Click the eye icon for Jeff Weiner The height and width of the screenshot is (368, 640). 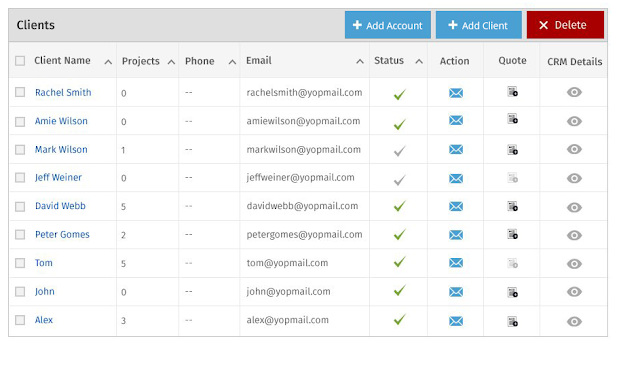pyautogui.click(x=574, y=178)
